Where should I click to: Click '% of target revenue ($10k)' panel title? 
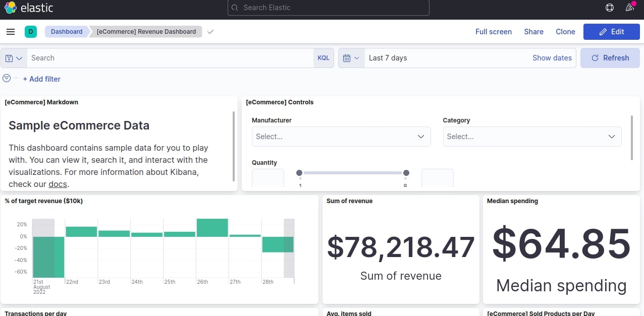tap(44, 201)
